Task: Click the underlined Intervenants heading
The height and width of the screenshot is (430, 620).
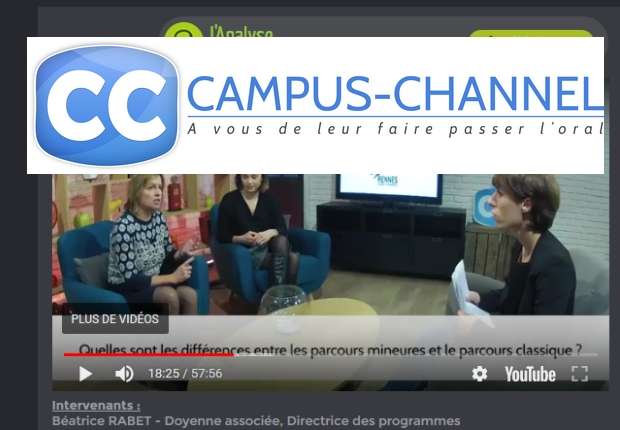Action: tap(96, 405)
